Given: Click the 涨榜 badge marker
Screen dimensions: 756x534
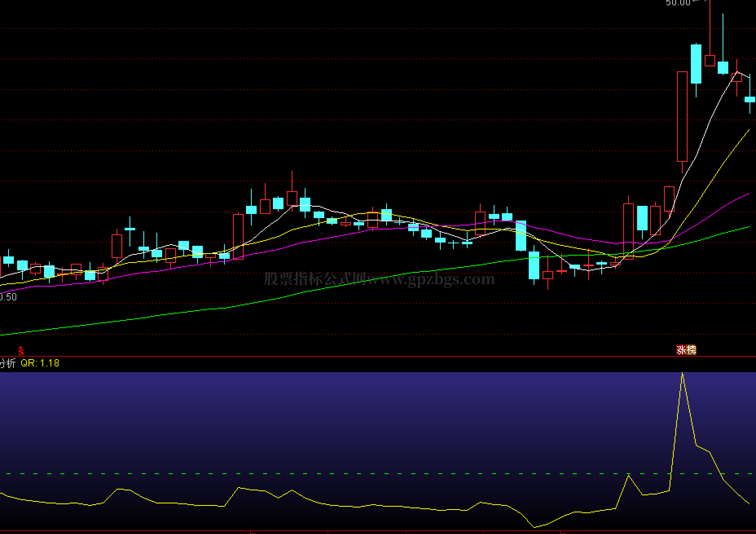Looking at the screenshot, I should (686, 350).
